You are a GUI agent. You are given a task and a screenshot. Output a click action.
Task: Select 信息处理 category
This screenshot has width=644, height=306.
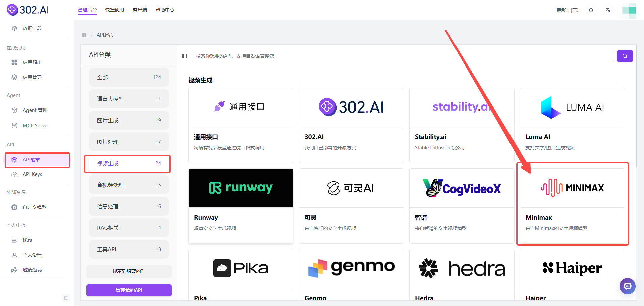pos(129,206)
